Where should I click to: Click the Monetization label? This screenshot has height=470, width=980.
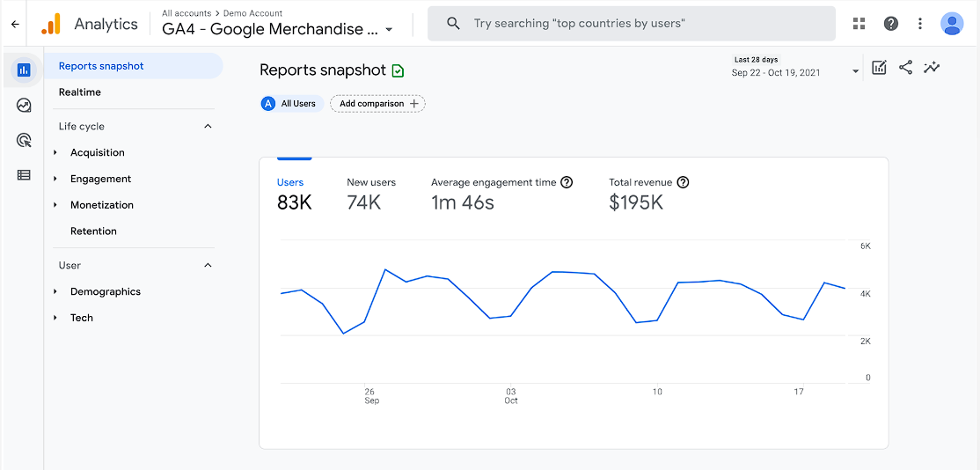click(102, 205)
